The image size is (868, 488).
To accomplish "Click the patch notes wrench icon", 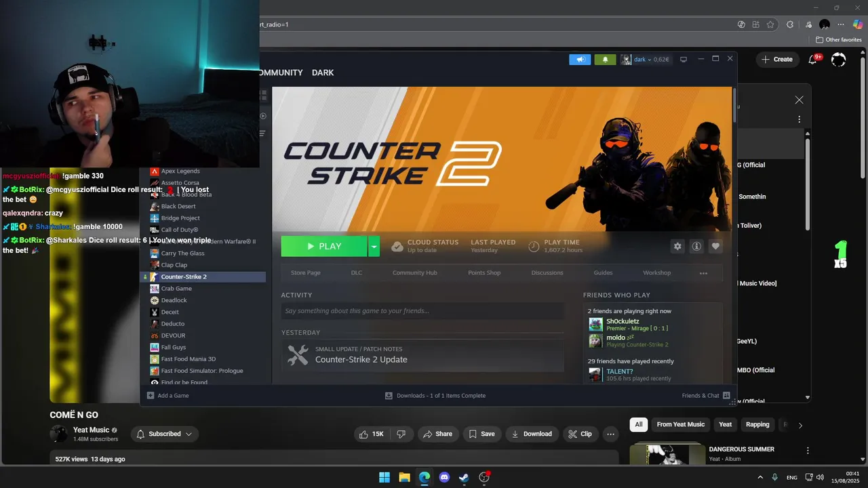I will point(298,354).
